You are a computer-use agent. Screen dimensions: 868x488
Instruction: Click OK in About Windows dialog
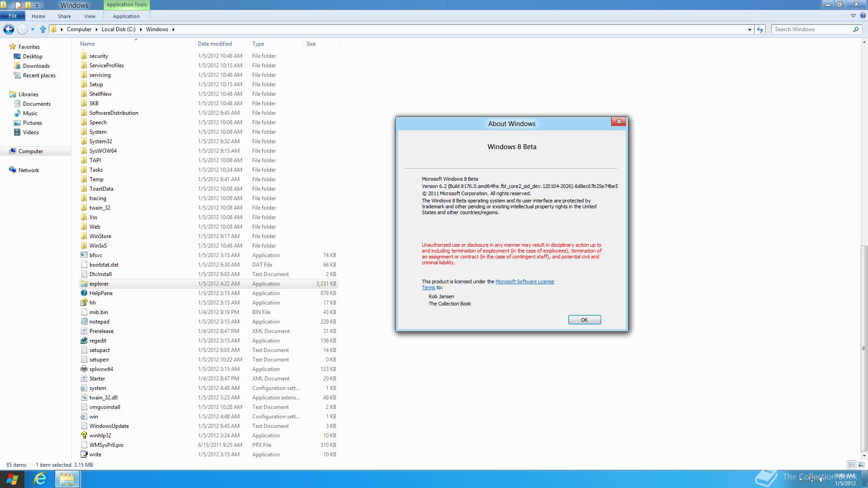point(584,320)
